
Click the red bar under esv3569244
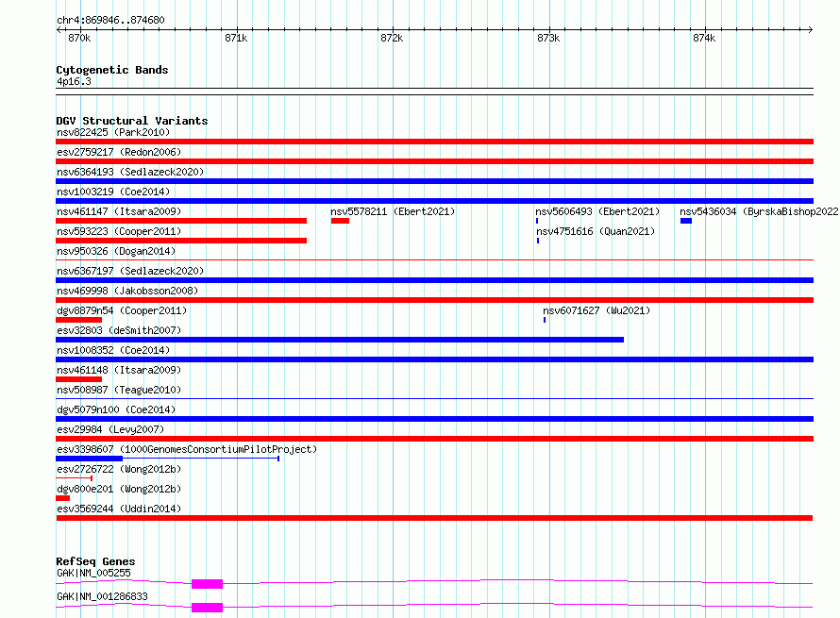pos(434,518)
